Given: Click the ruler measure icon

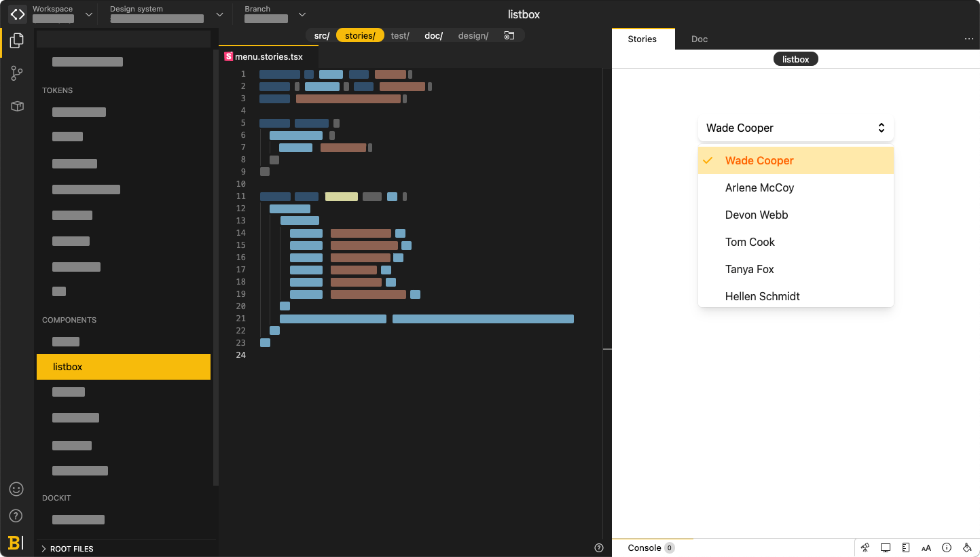Looking at the screenshot, I should [906, 547].
